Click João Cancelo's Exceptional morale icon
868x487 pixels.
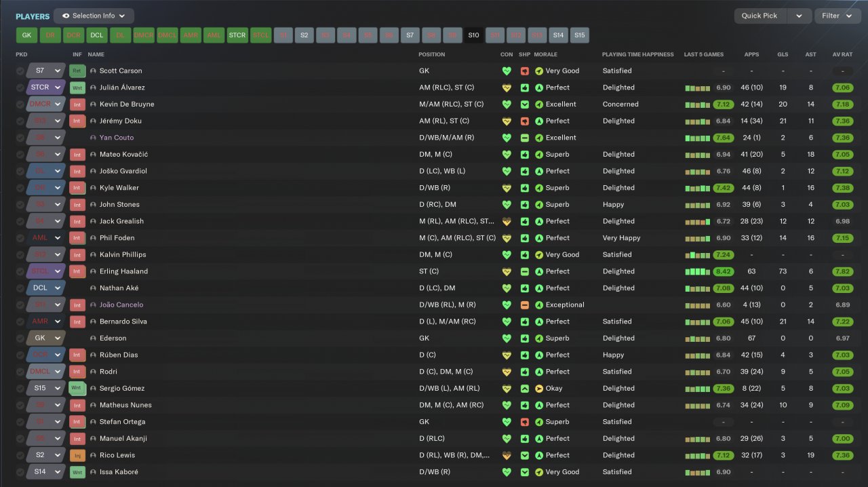(x=539, y=305)
